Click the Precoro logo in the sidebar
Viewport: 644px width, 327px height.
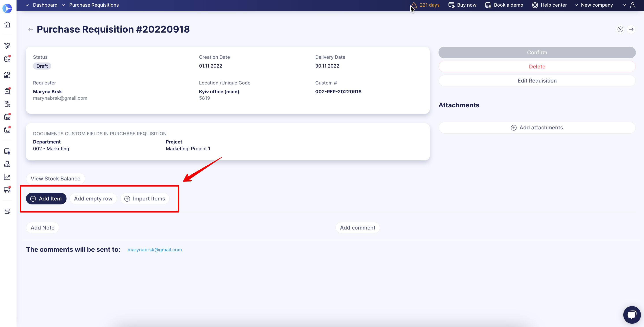7,9
